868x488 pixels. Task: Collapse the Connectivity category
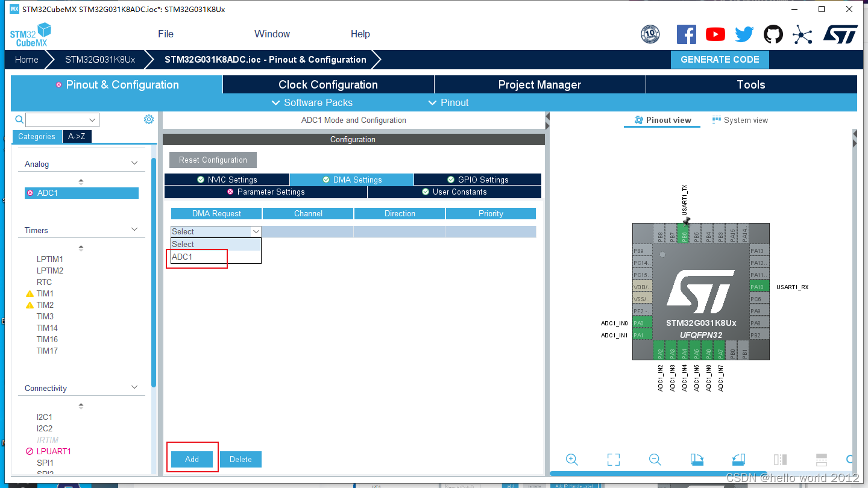point(135,387)
